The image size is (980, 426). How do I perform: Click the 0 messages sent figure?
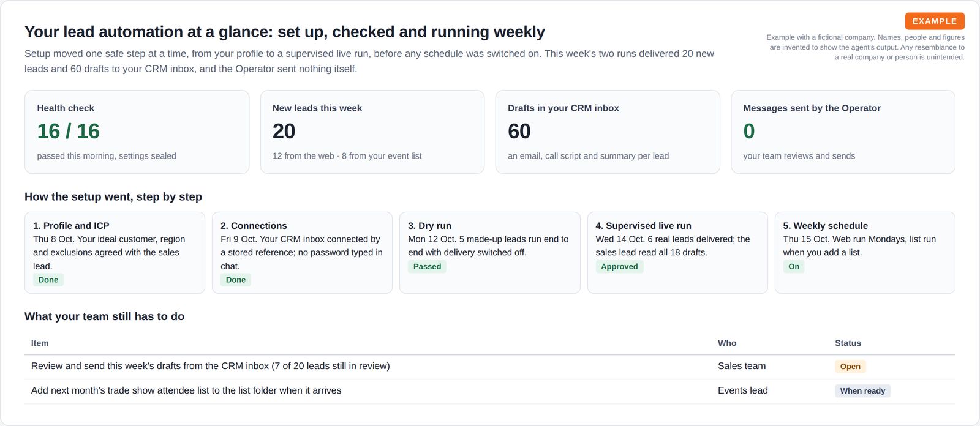[749, 131]
